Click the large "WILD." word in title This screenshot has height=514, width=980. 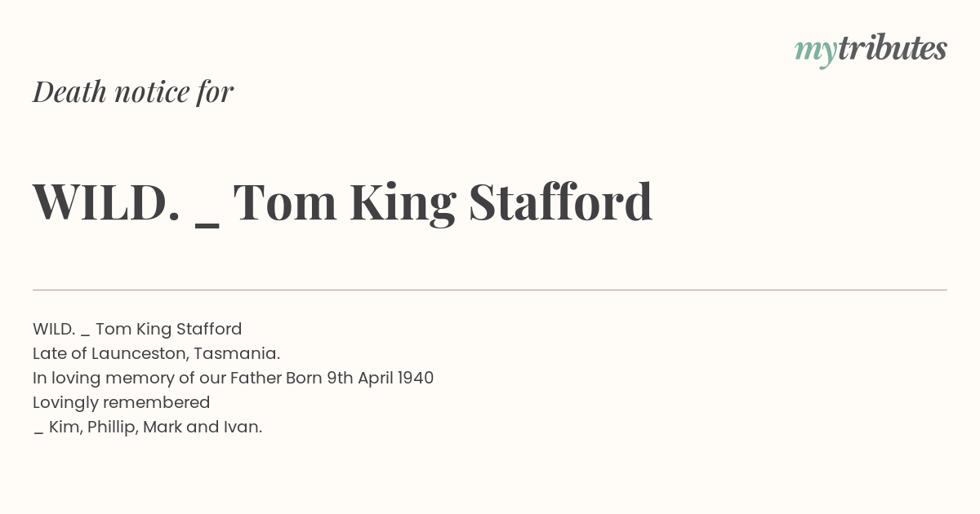point(106,202)
